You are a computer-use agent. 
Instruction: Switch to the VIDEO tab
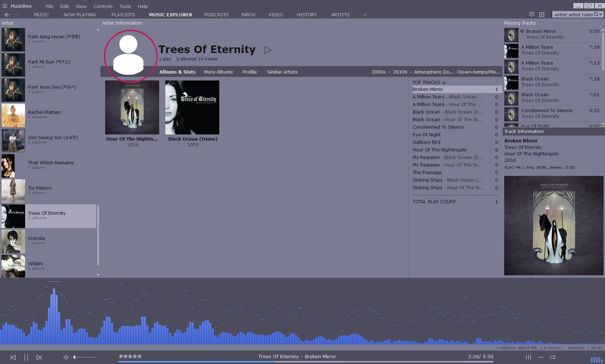pyautogui.click(x=276, y=15)
